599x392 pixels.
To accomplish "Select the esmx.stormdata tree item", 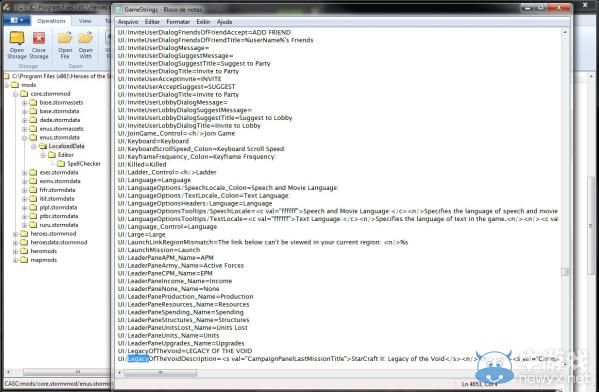I will (x=60, y=181).
